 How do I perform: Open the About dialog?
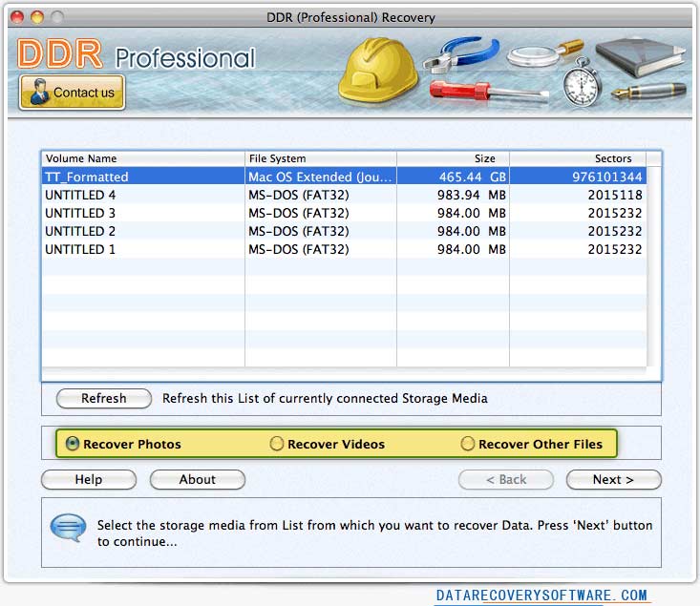click(198, 479)
